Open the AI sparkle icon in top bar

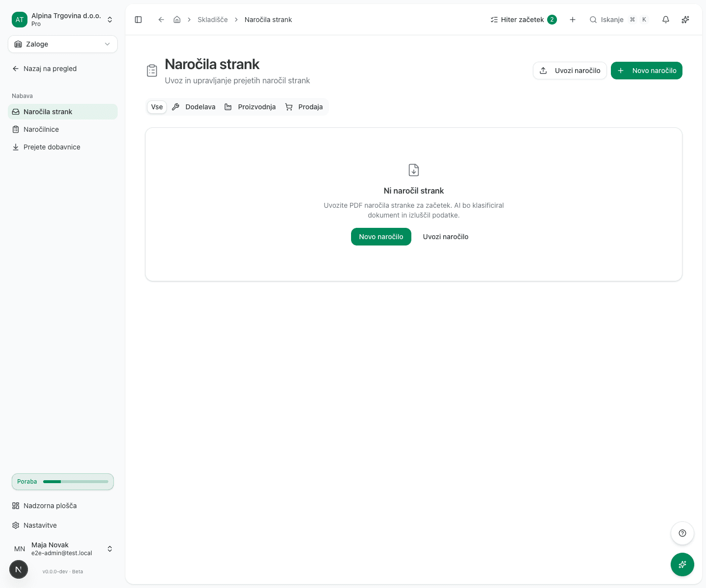[x=685, y=20]
